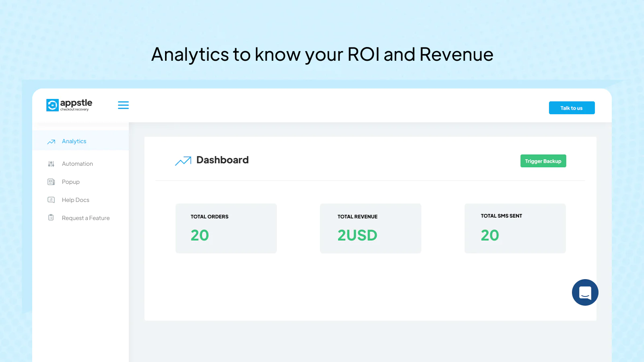Click the Total SMS Sent card
The image size is (644, 362).
[x=515, y=228]
